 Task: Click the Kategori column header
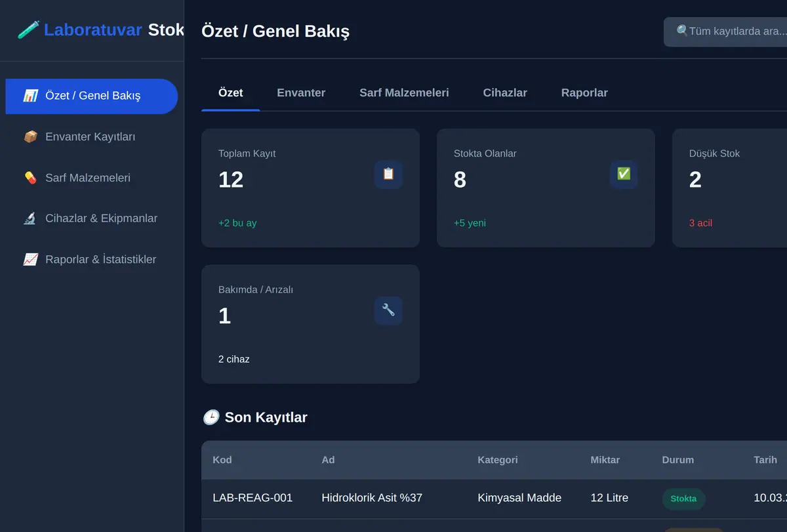coord(498,460)
